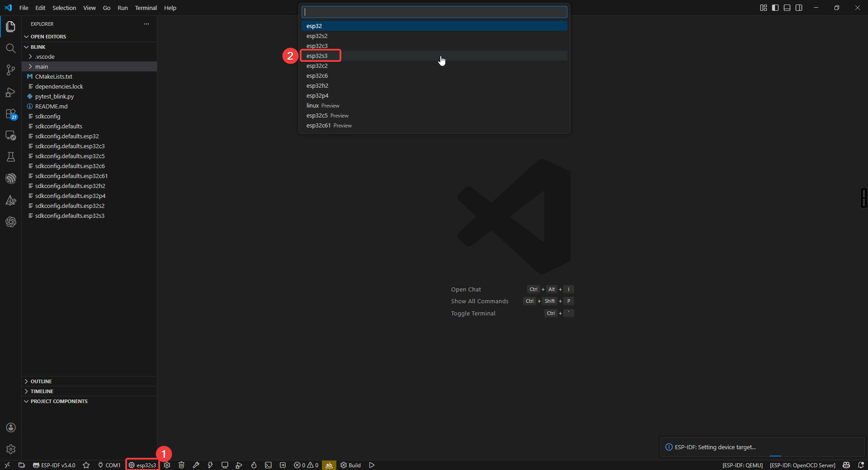Open the Accounts menu
This screenshot has width=868, height=470.
click(11, 428)
